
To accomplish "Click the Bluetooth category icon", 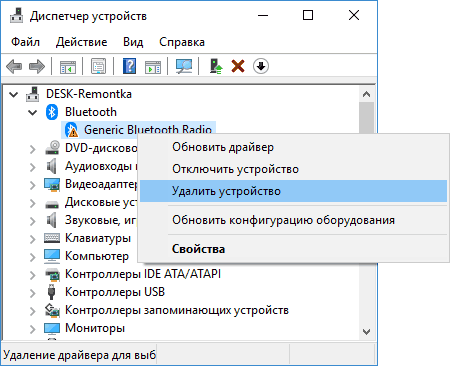I will pyautogui.click(x=52, y=112).
